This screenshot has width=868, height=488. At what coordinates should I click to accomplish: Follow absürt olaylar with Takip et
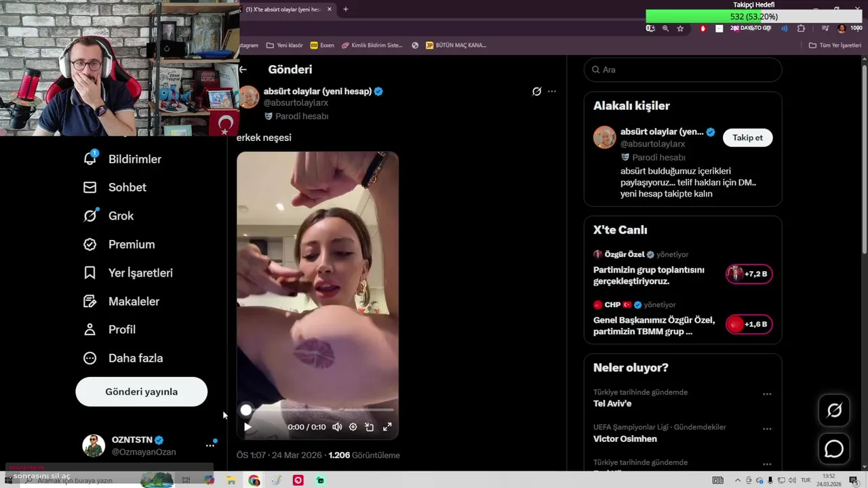click(x=747, y=138)
